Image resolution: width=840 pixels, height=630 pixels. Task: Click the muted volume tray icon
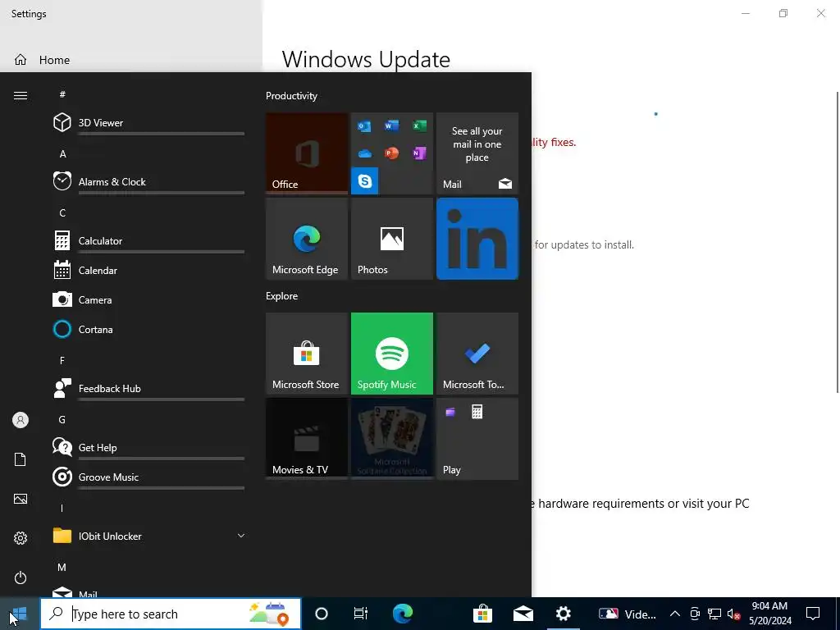point(733,614)
